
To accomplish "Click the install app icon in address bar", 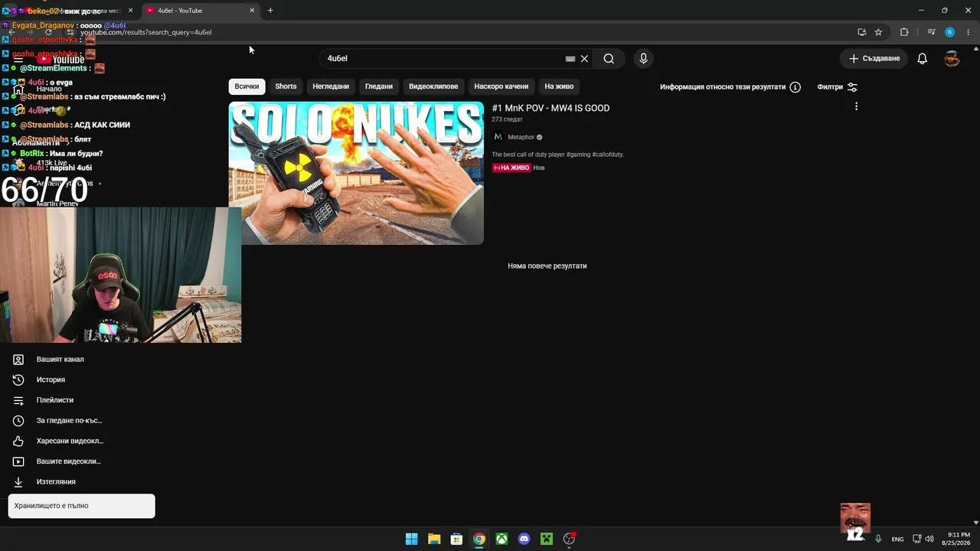I will tap(862, 32).
